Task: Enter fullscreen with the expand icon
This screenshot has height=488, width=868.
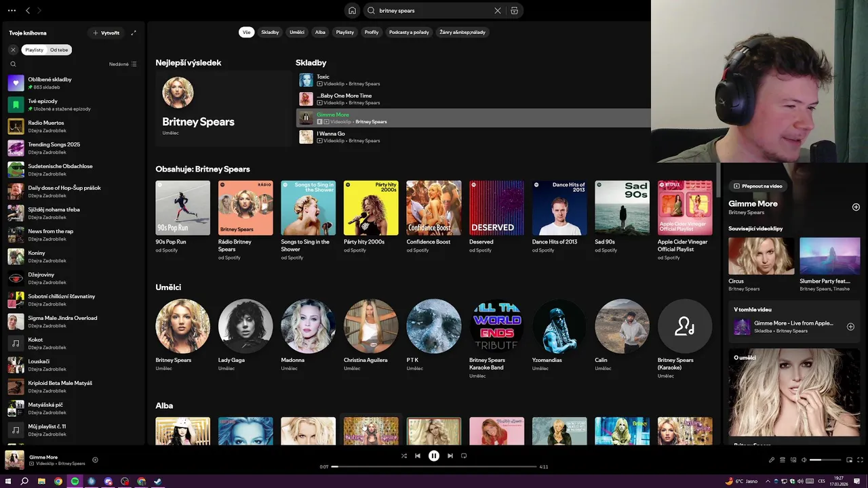Action: tap(860, 460)
